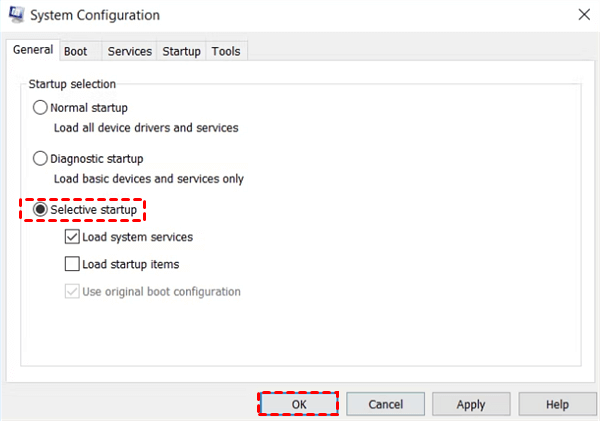Click the Cancel button

[x=385, y=404]
